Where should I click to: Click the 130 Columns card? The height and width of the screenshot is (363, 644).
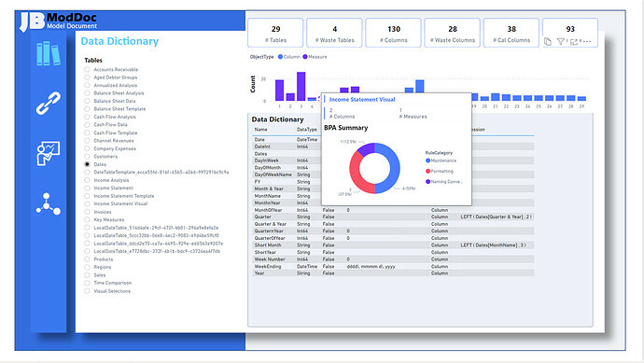[x=394, y=33]
